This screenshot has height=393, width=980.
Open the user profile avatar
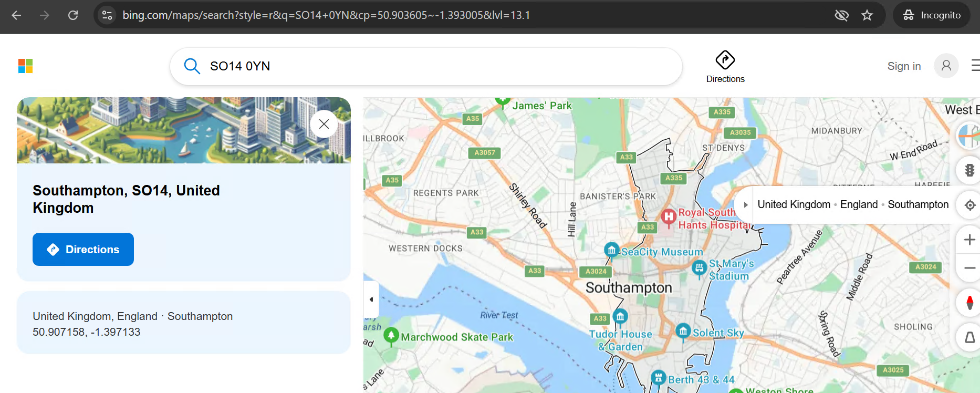(946, 66)
